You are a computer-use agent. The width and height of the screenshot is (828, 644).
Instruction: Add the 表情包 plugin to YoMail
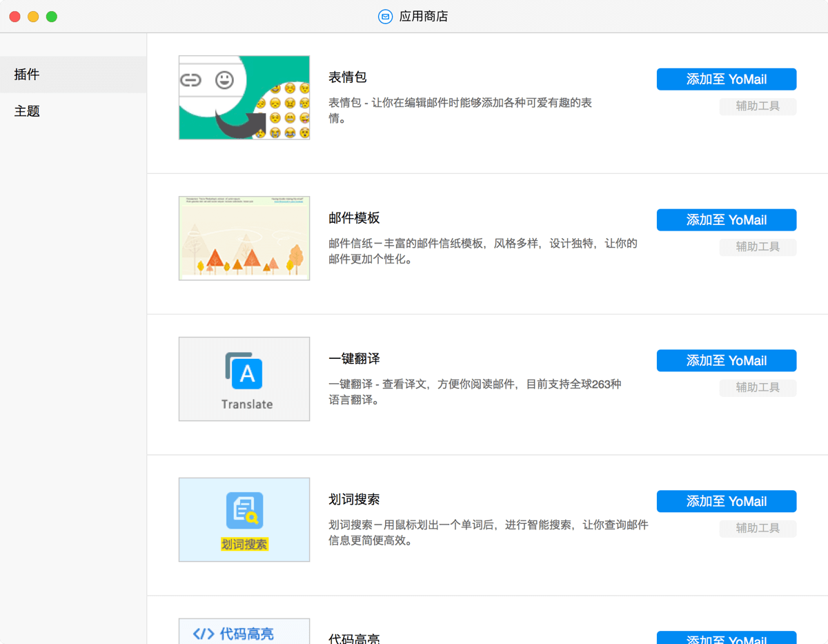pyautogui.click(x=727, y=79)
